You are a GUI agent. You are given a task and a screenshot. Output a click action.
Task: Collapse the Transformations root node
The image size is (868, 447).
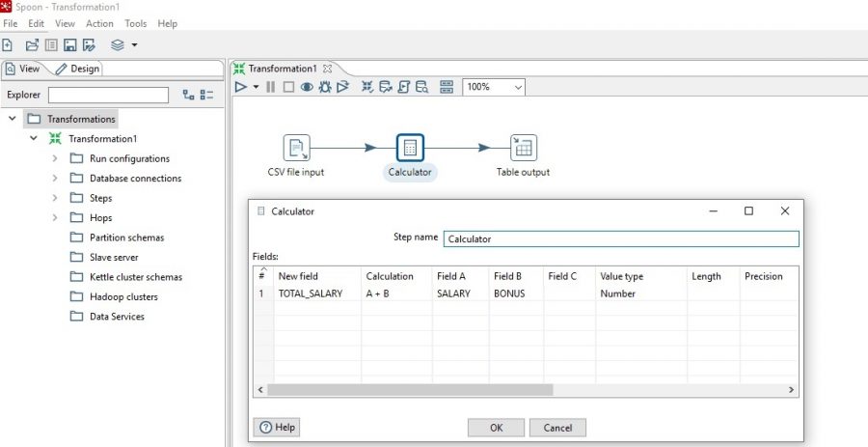pos(13,119)
